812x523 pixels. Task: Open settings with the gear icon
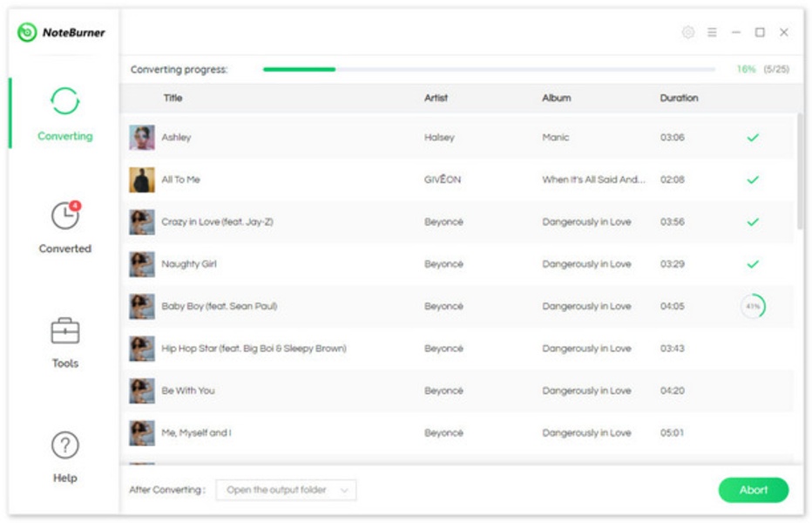(x=687, y=32)
